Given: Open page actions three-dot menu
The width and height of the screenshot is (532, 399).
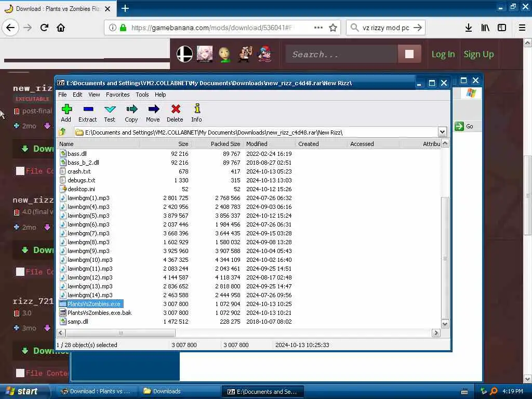Looking at the screenshot, I should click(x=318, y=28).
